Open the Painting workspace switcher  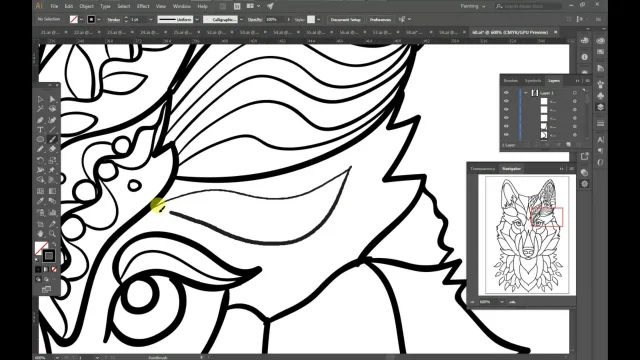(x=473, y=6)
